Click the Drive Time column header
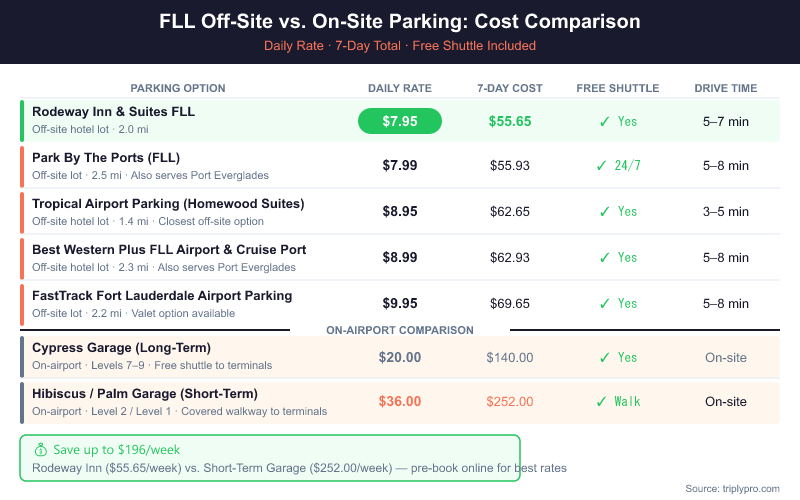 (726, 88)
